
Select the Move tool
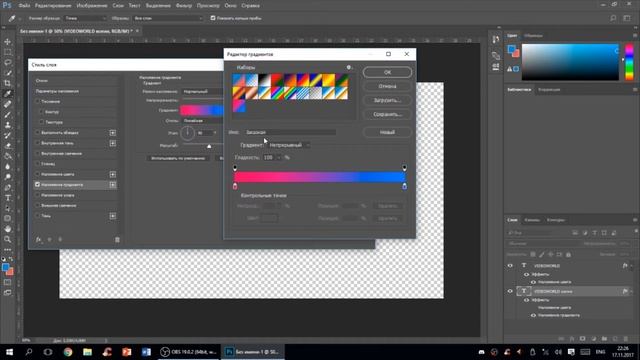tap(7, 42)
